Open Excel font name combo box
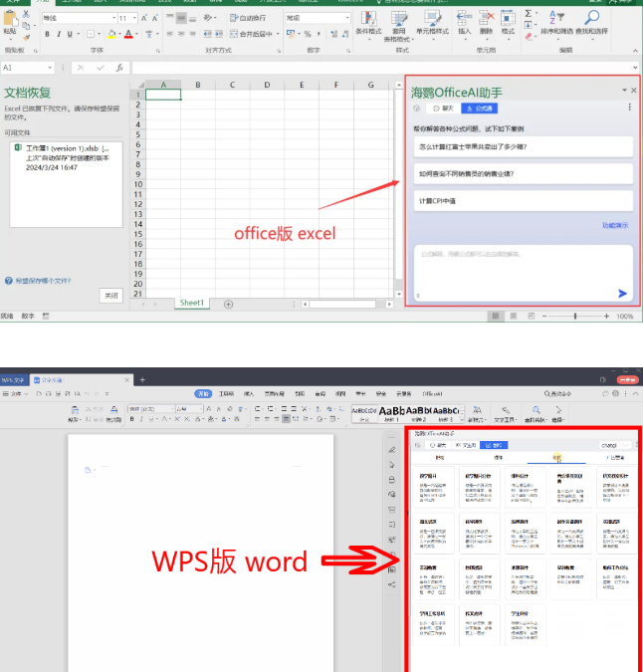Screen dimensions: 643x672 click(x=80, y=18)
